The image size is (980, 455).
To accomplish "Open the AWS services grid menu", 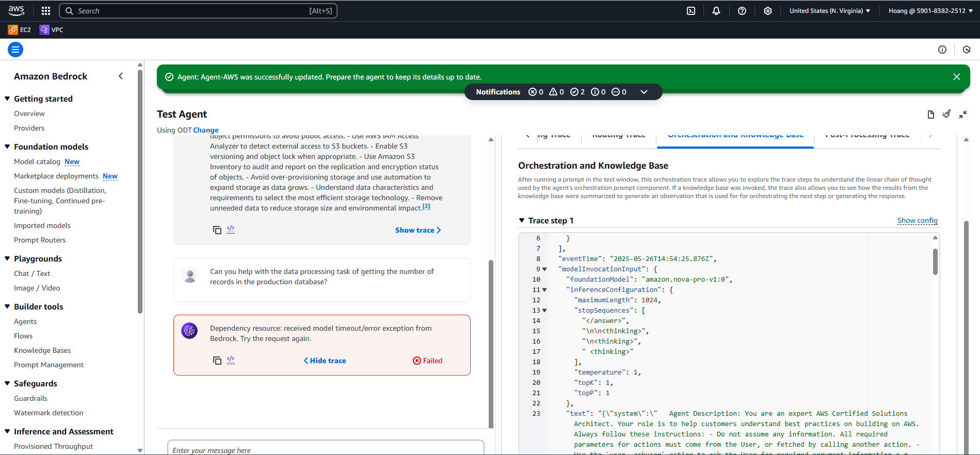I will point(46,11).
